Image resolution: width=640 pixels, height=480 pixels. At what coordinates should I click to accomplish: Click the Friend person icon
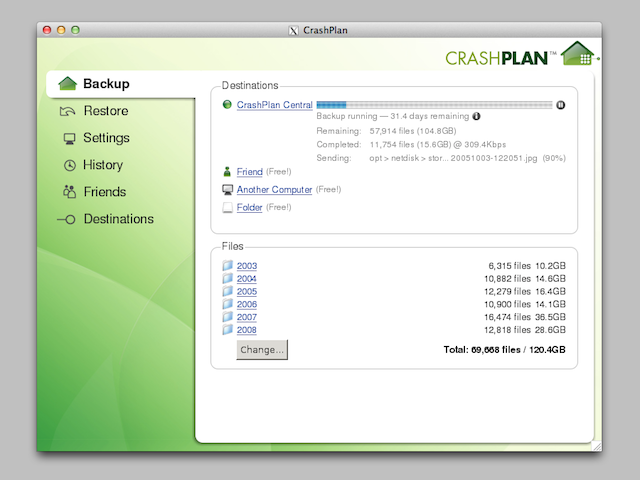pyautogui.click(x=227, y=171)
